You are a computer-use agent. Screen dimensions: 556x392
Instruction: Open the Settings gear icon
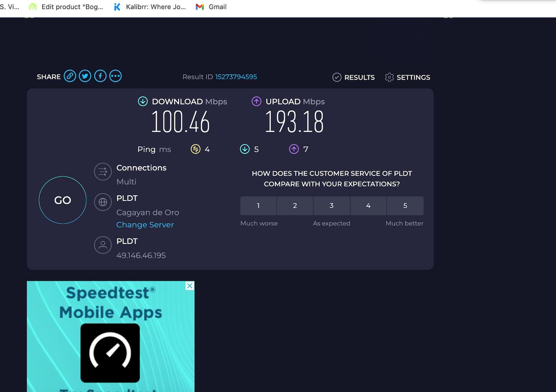point(389,77)
